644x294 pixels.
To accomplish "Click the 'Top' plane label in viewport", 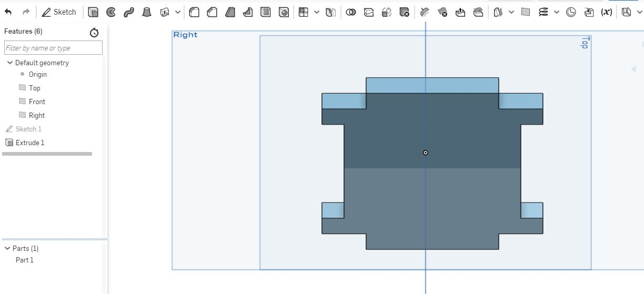I will coord(585,43).
